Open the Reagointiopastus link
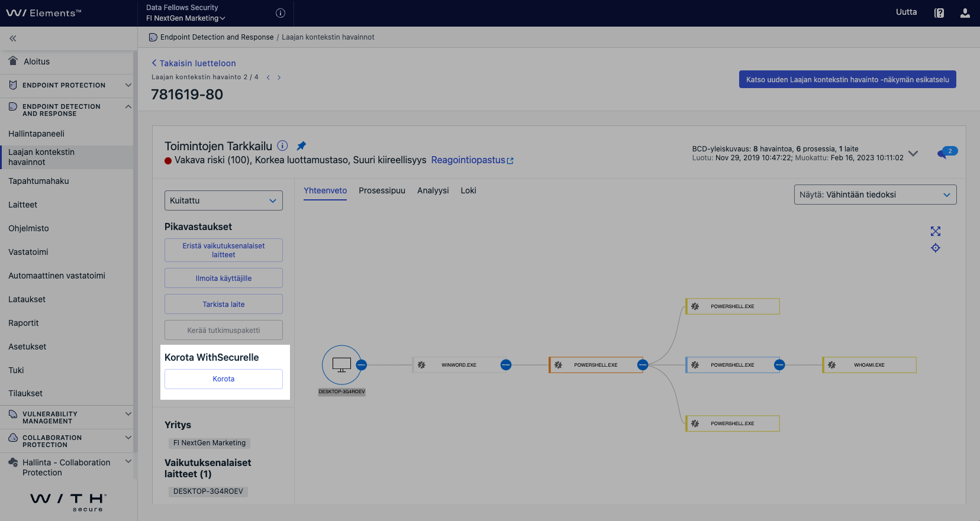 click(x=472, y=160)
